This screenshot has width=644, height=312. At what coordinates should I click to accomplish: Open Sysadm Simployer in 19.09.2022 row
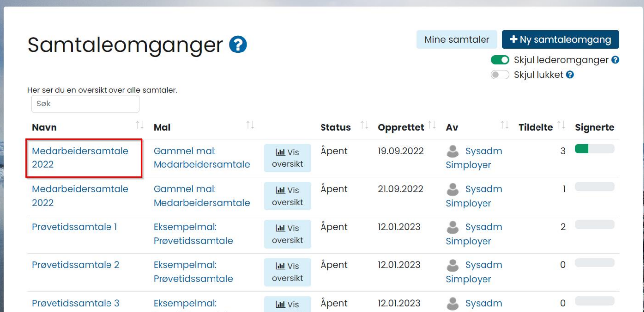point(474,158)
